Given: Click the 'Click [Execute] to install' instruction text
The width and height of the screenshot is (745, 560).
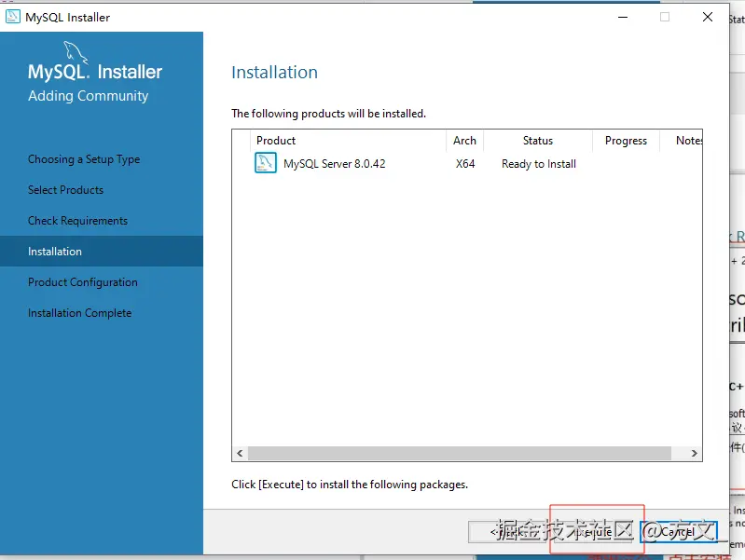Looking at the screenshot, I should click(350, 485).
